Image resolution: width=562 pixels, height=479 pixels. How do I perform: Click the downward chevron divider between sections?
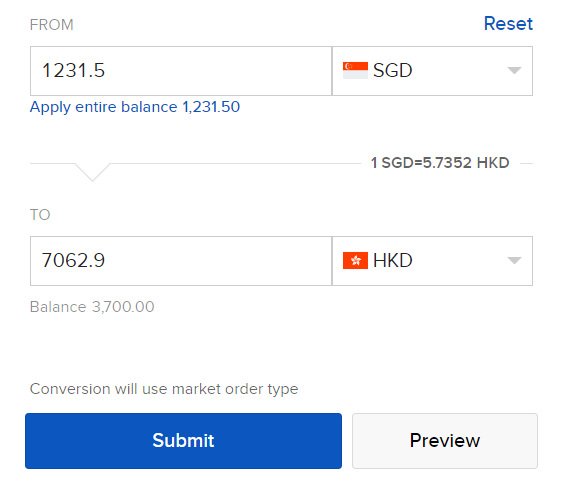coord(92,172)
